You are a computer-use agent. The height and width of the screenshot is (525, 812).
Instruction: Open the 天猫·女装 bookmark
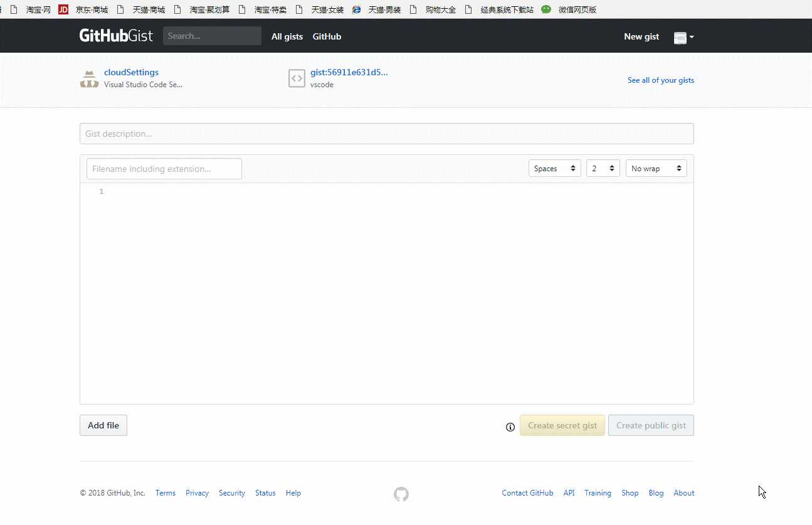(327, 10)
